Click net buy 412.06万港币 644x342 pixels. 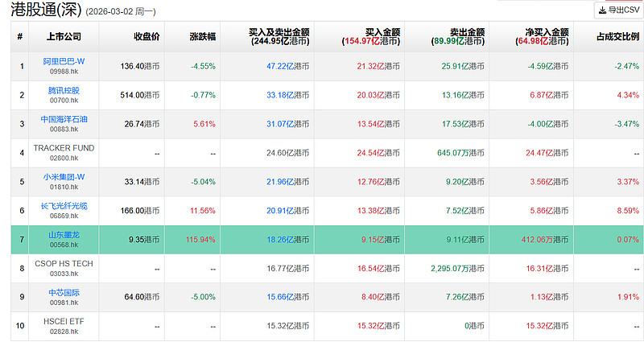point(545,239)
